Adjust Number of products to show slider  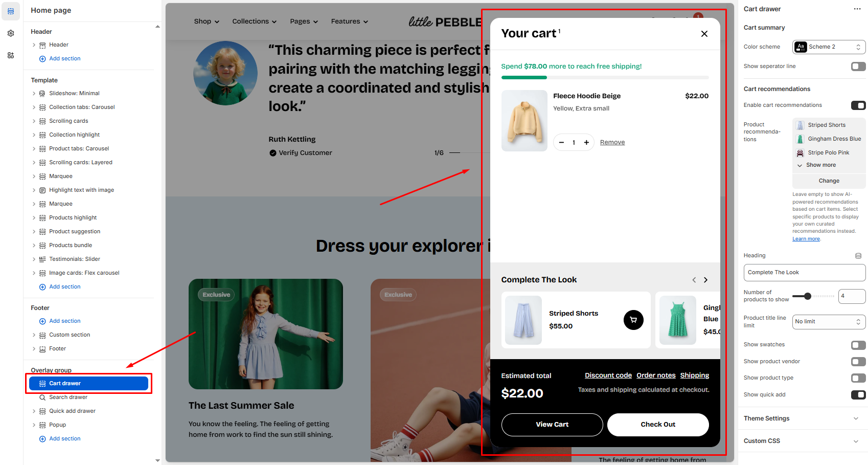807,296
